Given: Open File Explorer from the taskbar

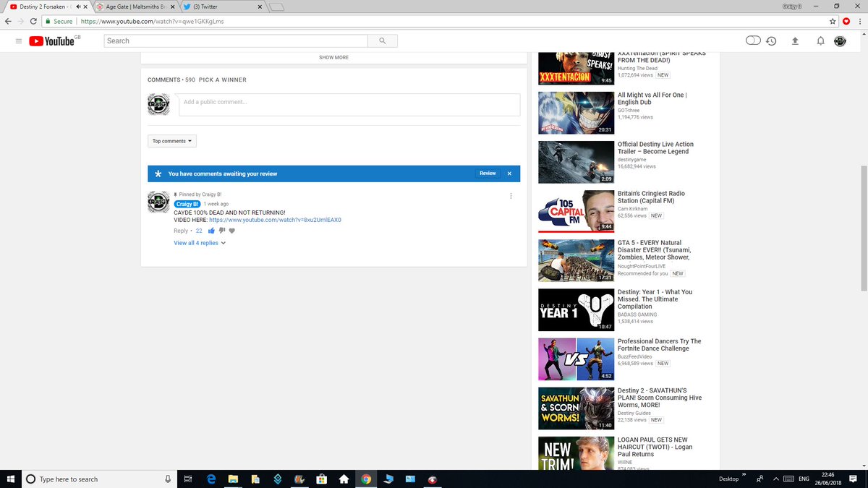Looking at the screenshot, I should point(234,479).
